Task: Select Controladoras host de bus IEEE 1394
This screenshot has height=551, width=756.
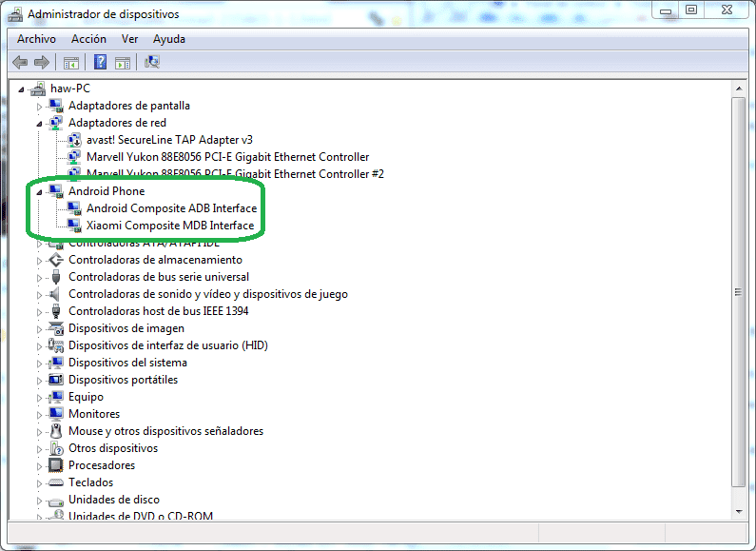Action: [x=158, y=311]
